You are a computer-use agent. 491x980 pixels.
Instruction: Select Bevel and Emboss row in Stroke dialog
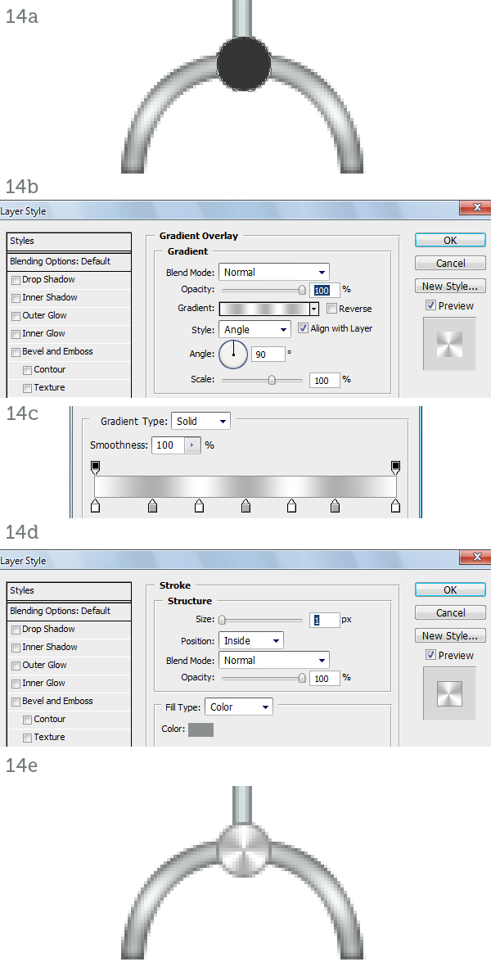point(69,702)
